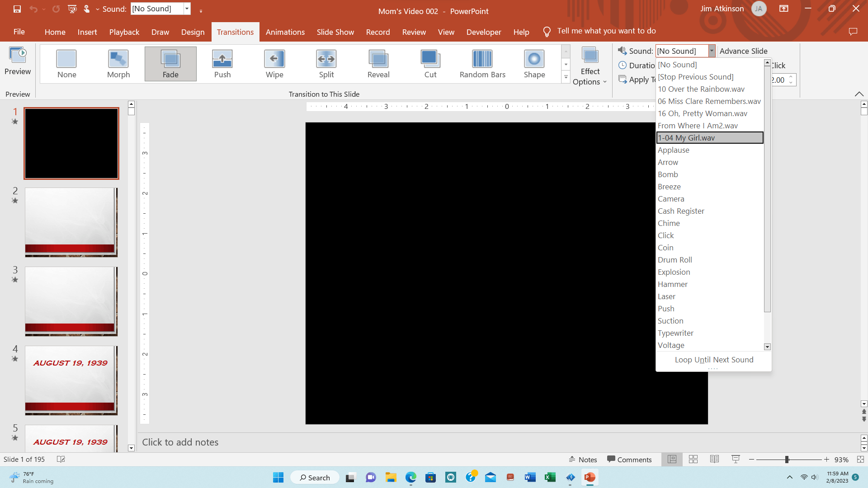Choose 1-04 My Girl.wav sound
The image size is (868, 488).
[x=709, y=138]
